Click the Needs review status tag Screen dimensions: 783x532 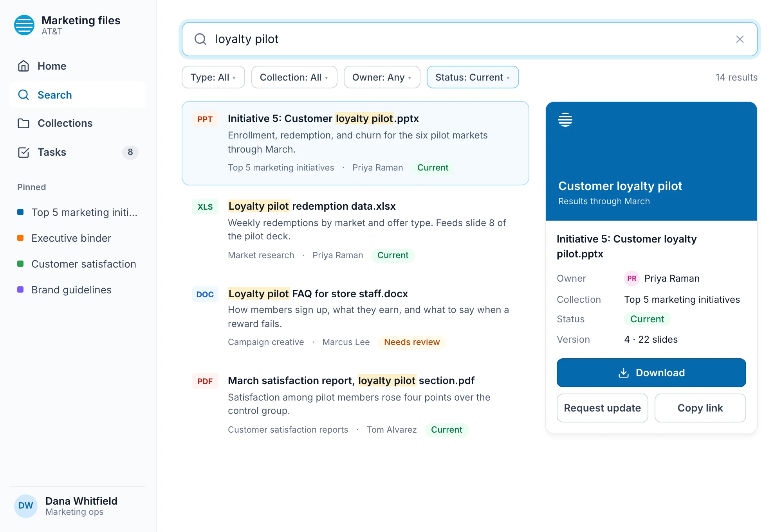412,342
